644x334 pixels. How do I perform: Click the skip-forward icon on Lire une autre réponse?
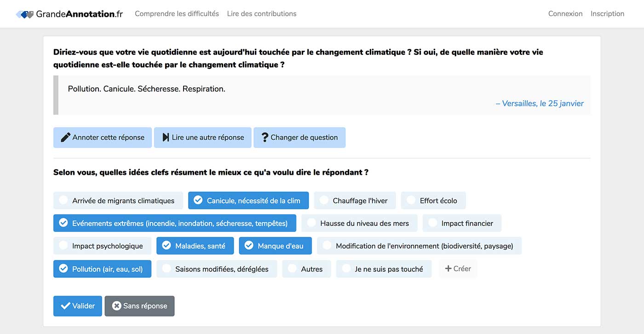coord(166,137)
